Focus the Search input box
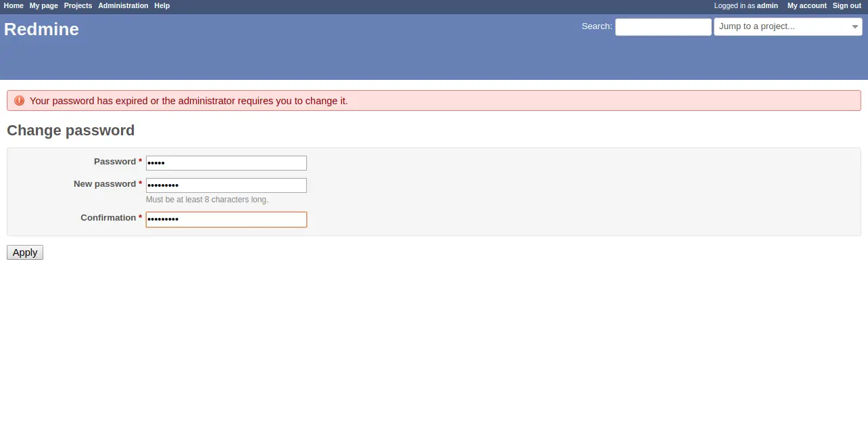The height and width of the screenshot is (427, 868). 663,26
